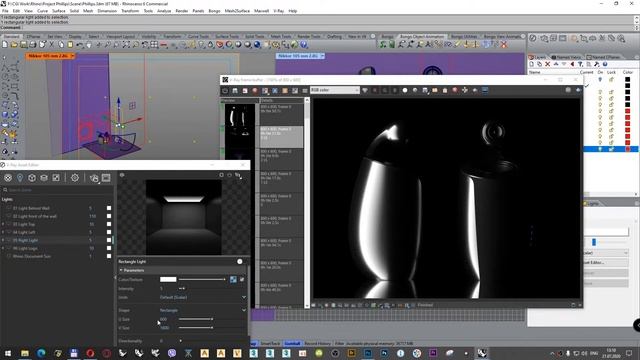Viewport: 640px width, 360px height.
Task: Click search scene field in Asset Editor
Action: click(57, 190)
